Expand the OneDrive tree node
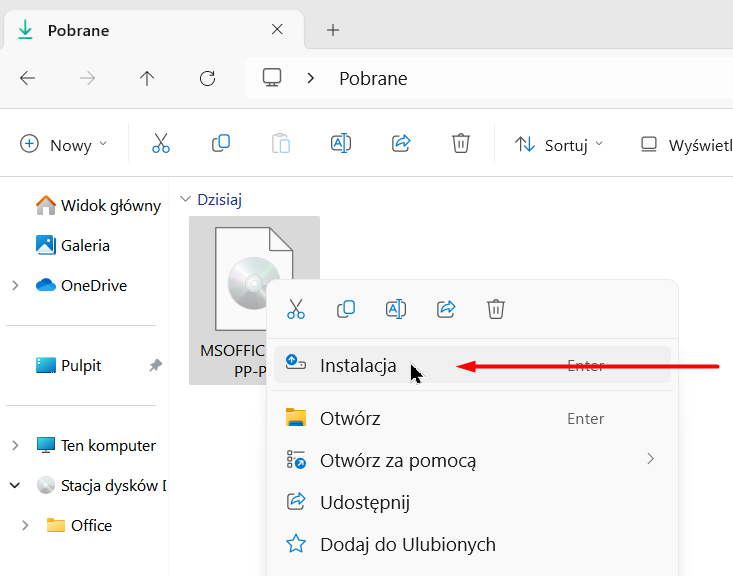The width and height of the screenshot is (733, 576). (15, 285)
